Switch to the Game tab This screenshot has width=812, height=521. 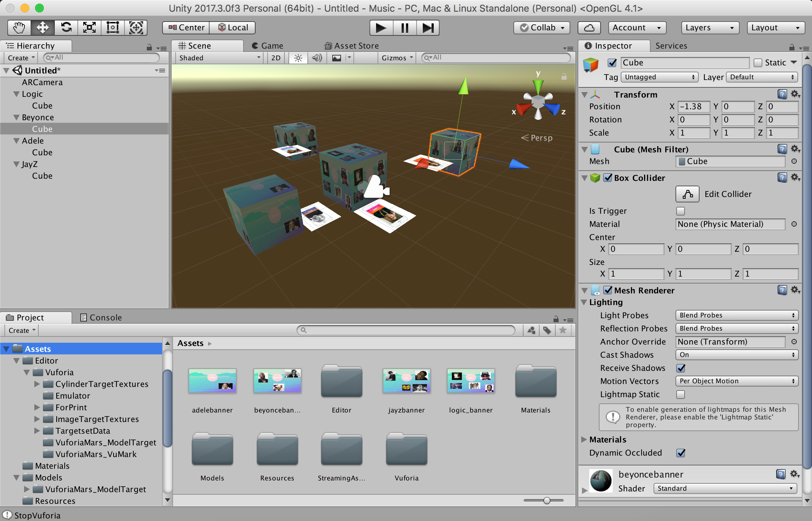268,46
